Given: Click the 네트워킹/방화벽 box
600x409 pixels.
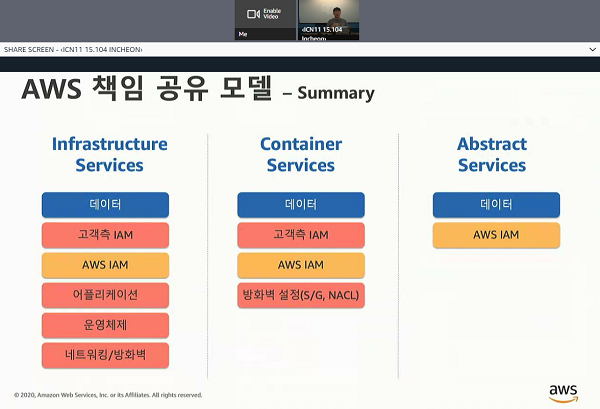Looking at the screenshot, I should point(105,355).
